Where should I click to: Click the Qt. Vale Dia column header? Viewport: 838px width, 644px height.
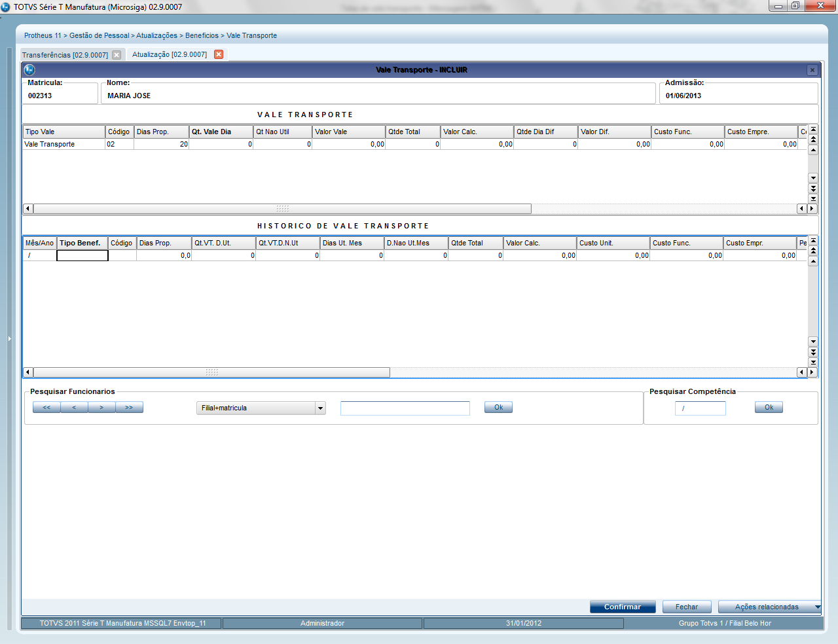[x=221, y=132]
